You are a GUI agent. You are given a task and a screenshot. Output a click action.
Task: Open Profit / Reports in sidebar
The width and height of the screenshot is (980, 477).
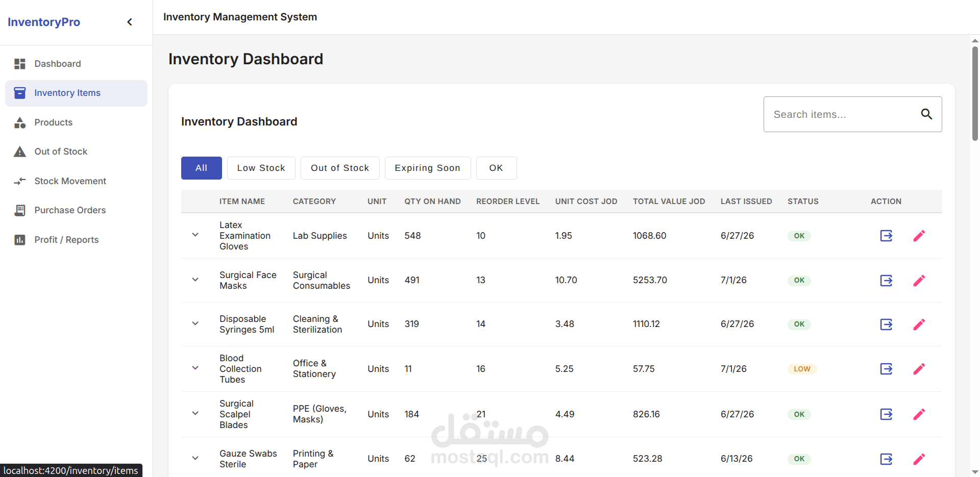(x=76, y=240)
